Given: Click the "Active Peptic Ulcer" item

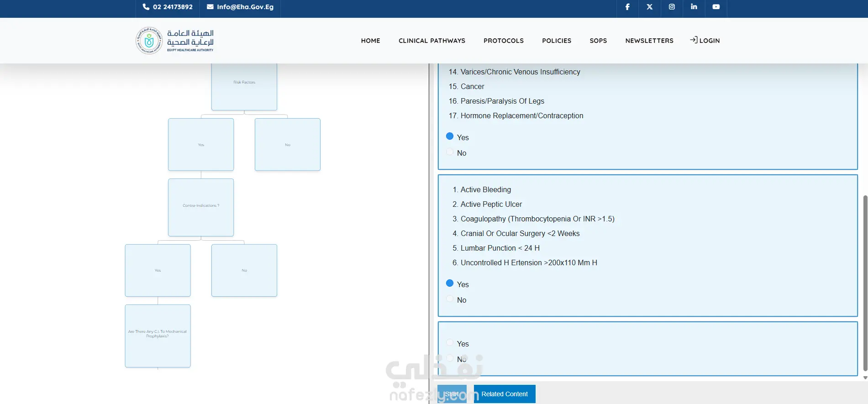Looking at the screenshot, I should tap(491, 204).
